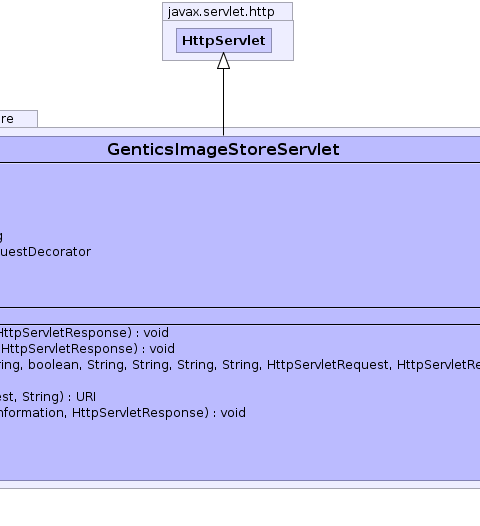480x526 pixels.
Task: Click the 'void' return type of first method
Action: [x=156, y=333]
